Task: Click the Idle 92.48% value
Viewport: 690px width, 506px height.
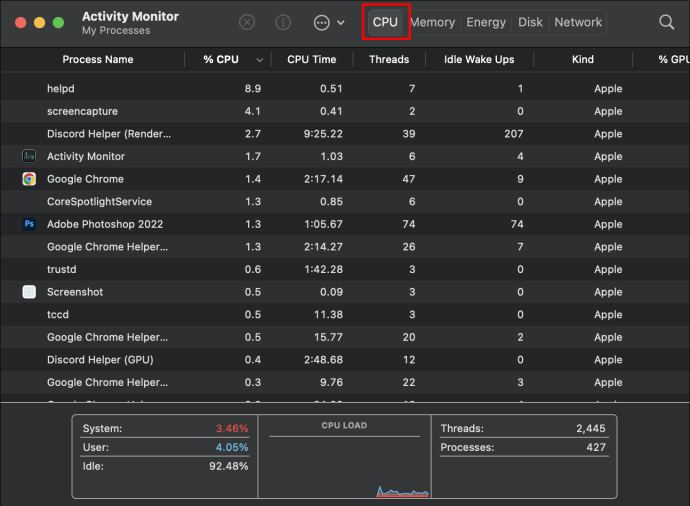Action: (228, 466)
